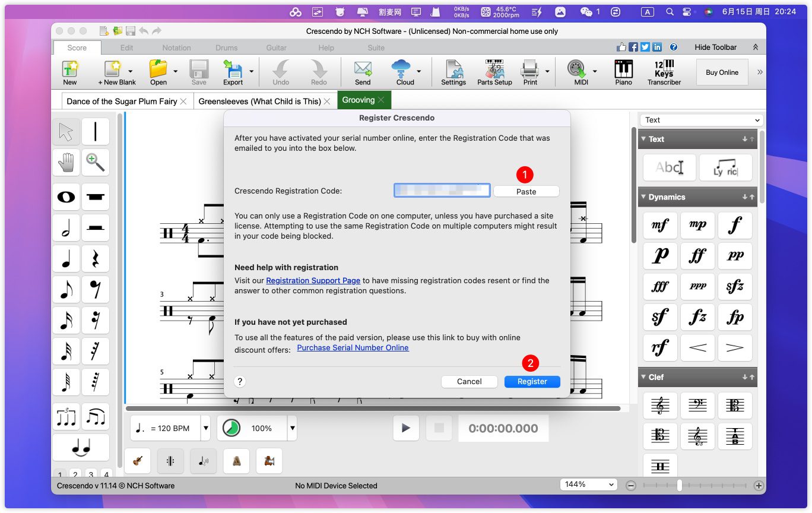Click the zoom slider handle
The height and width of the screenshot is (513, 812).
pos(679,485)
